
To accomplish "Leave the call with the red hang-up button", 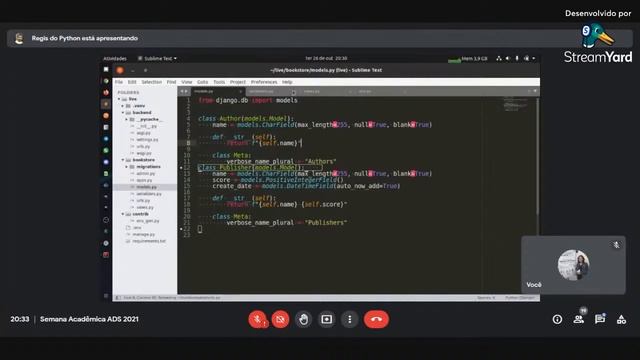I will pyautogui.click(x=376, y=319).
